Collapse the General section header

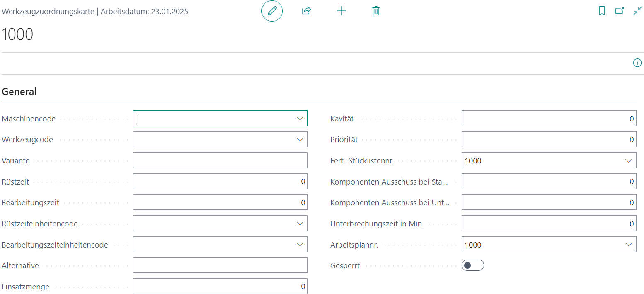click(19, 92)
